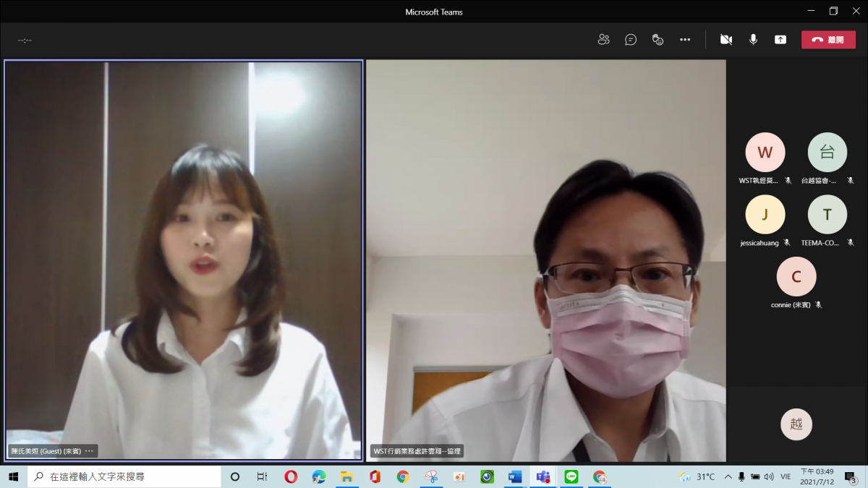Open raise hand and reactions
The height and width of the screenshot is (488, 868).
(x=658, y=40)
